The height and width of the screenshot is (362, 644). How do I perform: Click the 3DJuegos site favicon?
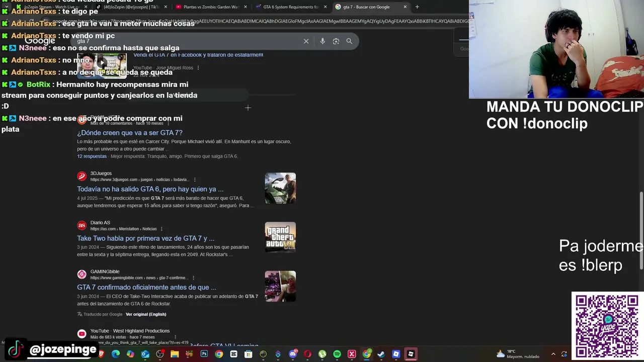[82, 176]
